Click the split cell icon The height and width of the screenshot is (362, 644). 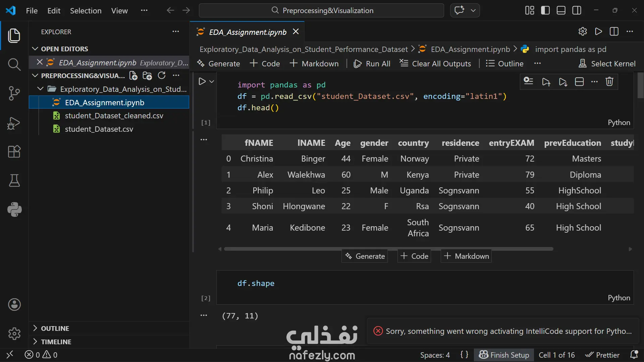tap(579, 81)
